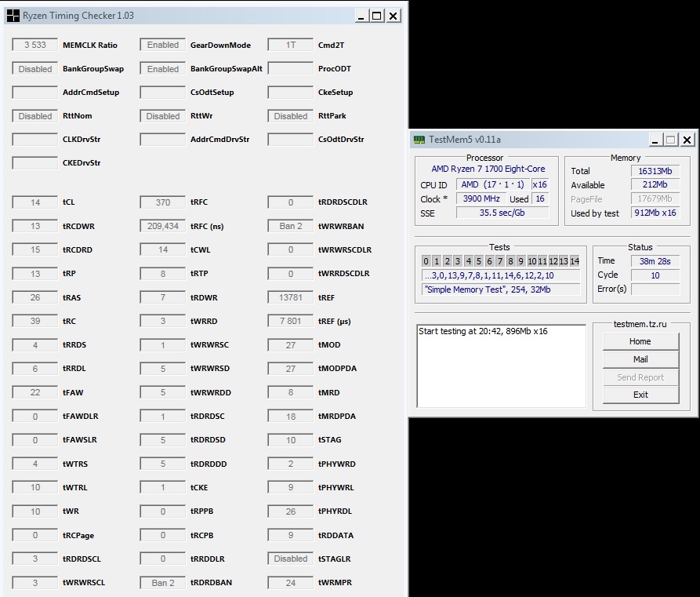Viewport: 700px width, 597px height.
Task: Click the empty Error(s) field
Action: pyautogui.click(x=655, y=289)
